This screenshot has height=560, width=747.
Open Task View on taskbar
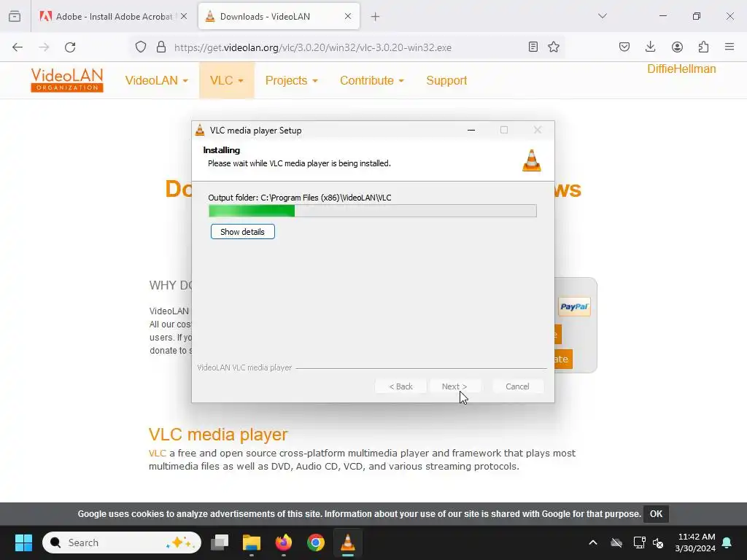click(x=220, y=542)
